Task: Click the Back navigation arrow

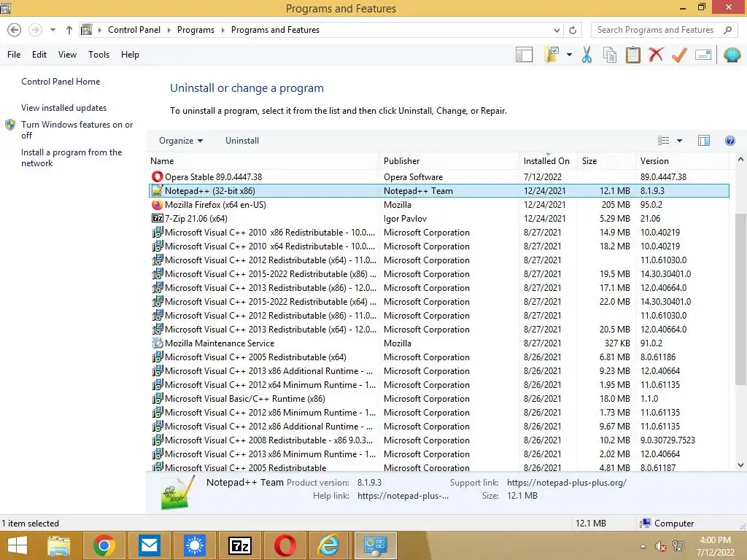Action: tap(15, 30)
